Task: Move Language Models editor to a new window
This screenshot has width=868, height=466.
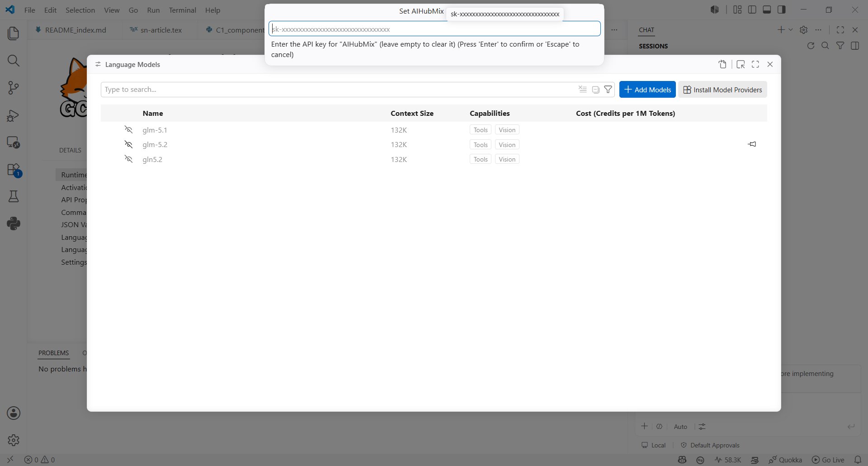Action: (x=741, y=64)
